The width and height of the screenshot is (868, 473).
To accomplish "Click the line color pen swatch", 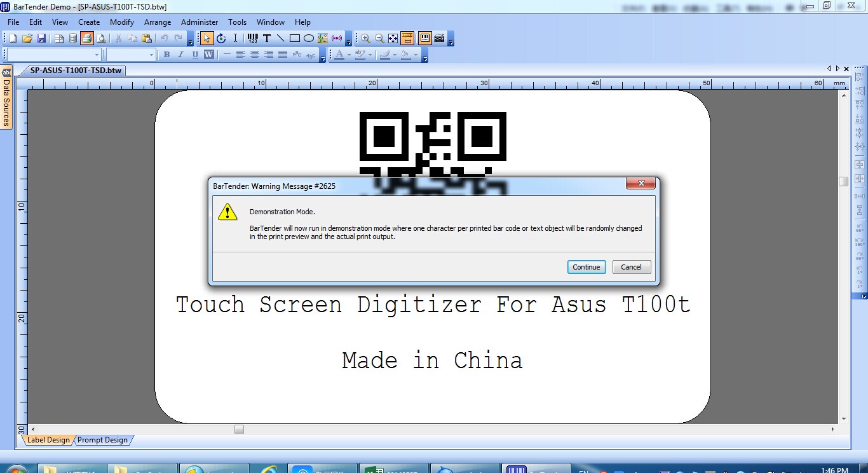I will click(385, 55).
